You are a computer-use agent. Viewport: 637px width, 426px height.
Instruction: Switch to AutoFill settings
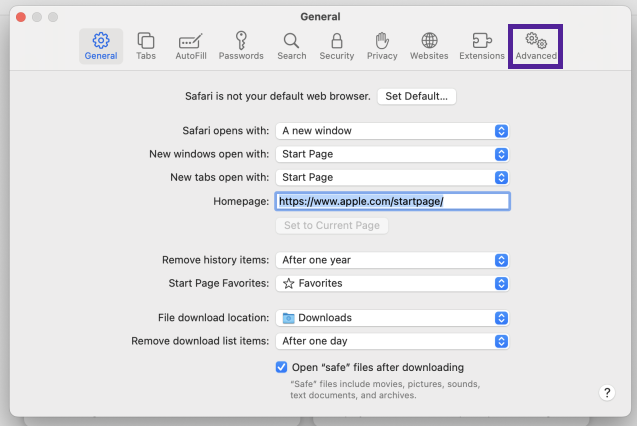[x=191, y=46]
